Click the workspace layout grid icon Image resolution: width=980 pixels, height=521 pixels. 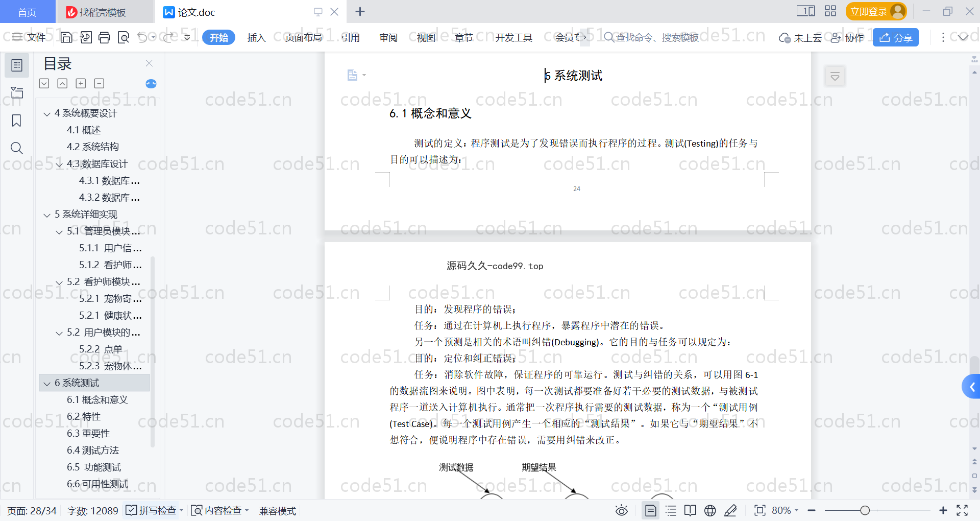830,11
